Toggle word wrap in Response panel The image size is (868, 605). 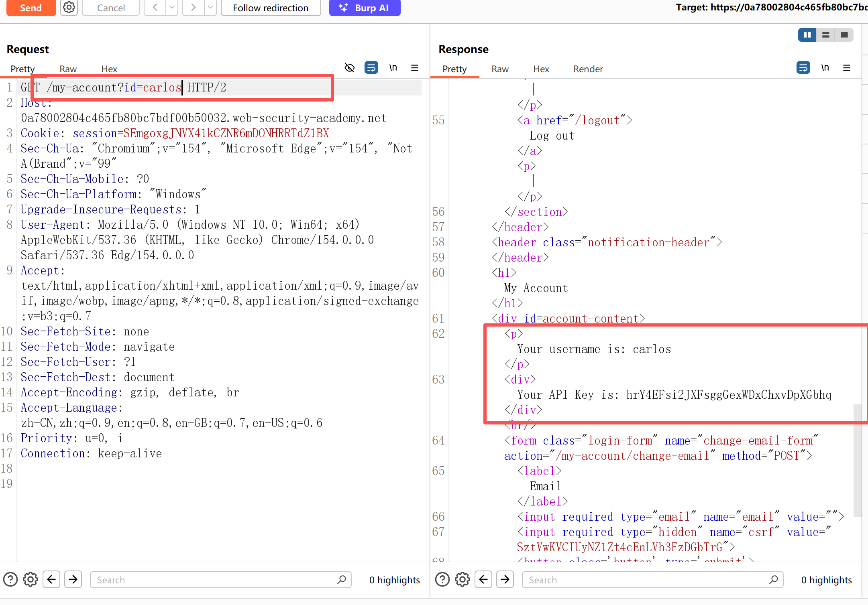point(803,68)
